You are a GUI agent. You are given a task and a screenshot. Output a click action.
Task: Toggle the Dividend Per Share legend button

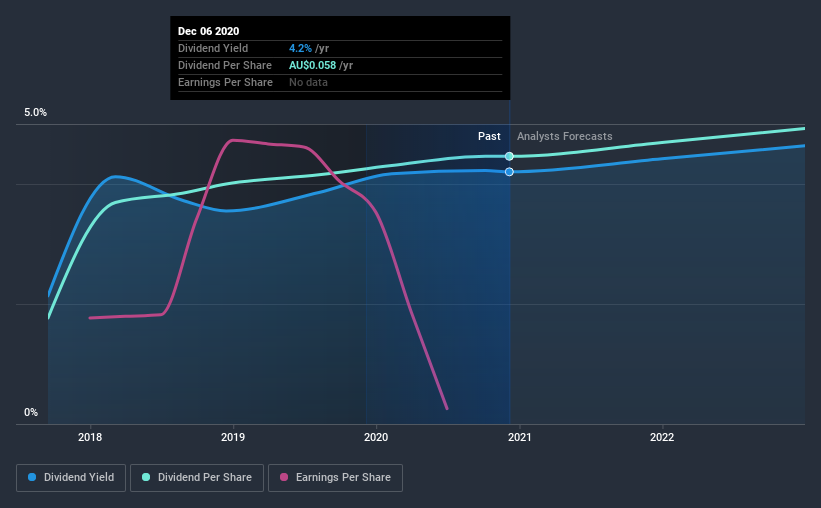(x=197, y=478)
